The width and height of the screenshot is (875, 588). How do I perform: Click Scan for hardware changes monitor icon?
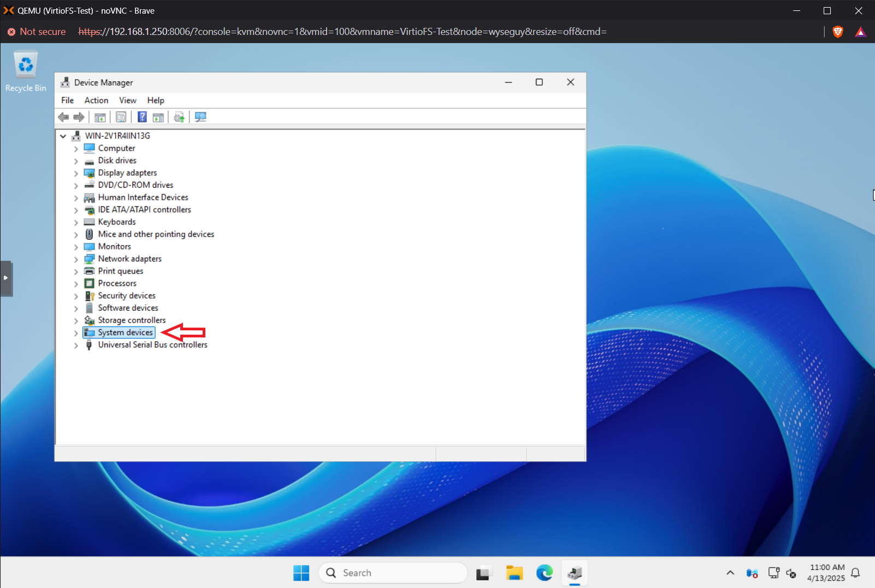200,117
